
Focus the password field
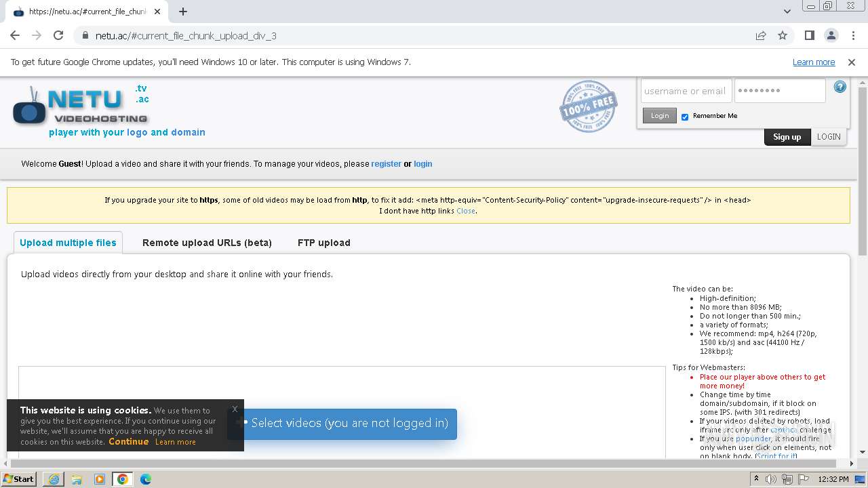click(x=780, y=91)
